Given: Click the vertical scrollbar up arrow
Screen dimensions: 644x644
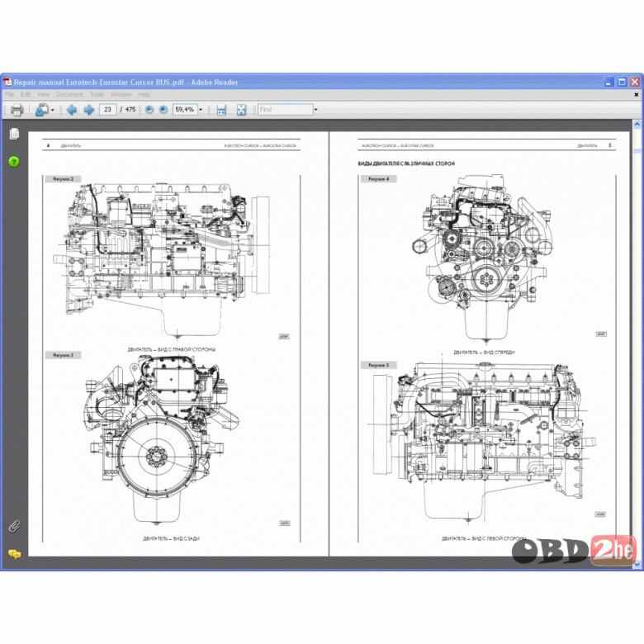Looking at the screenshot, I should click(637, 124).
